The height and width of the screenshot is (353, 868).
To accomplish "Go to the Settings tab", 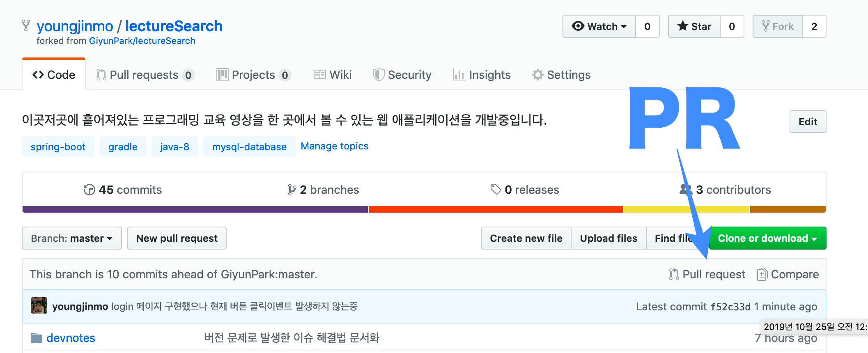I will [561, 75].
